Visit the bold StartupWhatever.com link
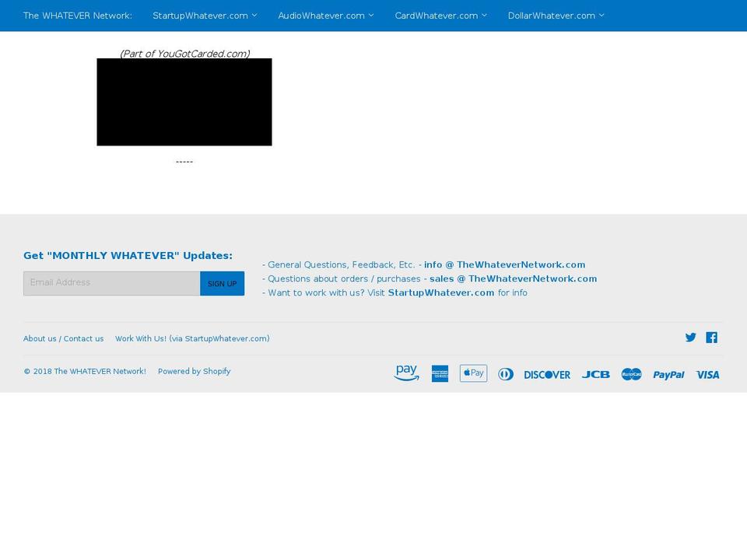 pyautogui.click(x=440, y=293)
